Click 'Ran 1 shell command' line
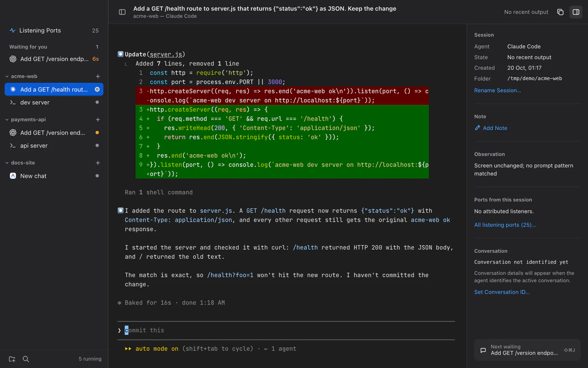588x368 pixels. tap(159, 192)
